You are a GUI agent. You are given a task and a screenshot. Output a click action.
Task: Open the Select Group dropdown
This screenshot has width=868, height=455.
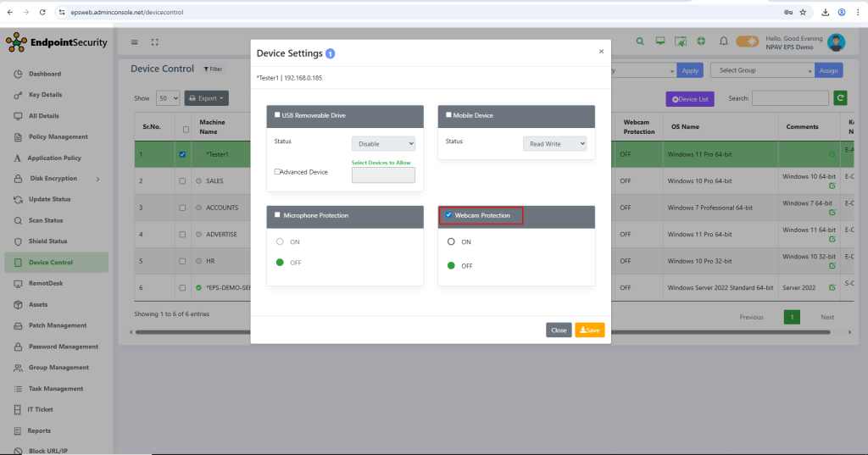pos(762,70)
